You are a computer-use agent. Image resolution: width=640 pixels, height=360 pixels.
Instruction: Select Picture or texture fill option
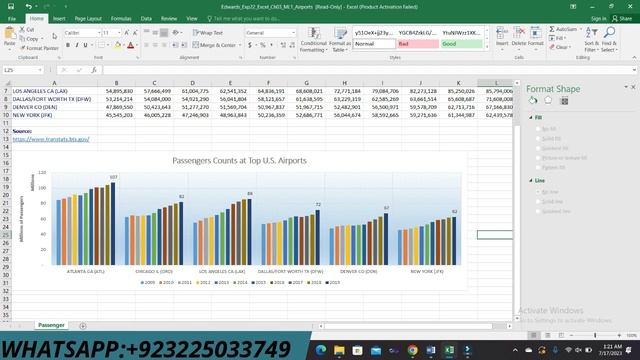[538, 158]
